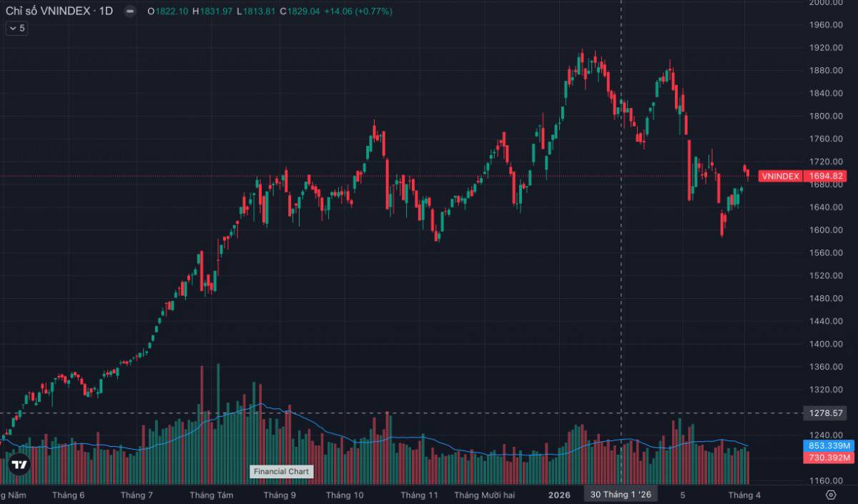Click the 1694.82 last price tag

pos(827,176)
